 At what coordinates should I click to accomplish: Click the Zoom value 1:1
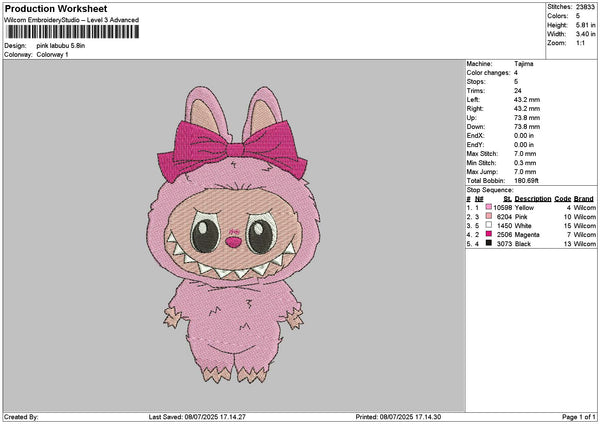580,42
